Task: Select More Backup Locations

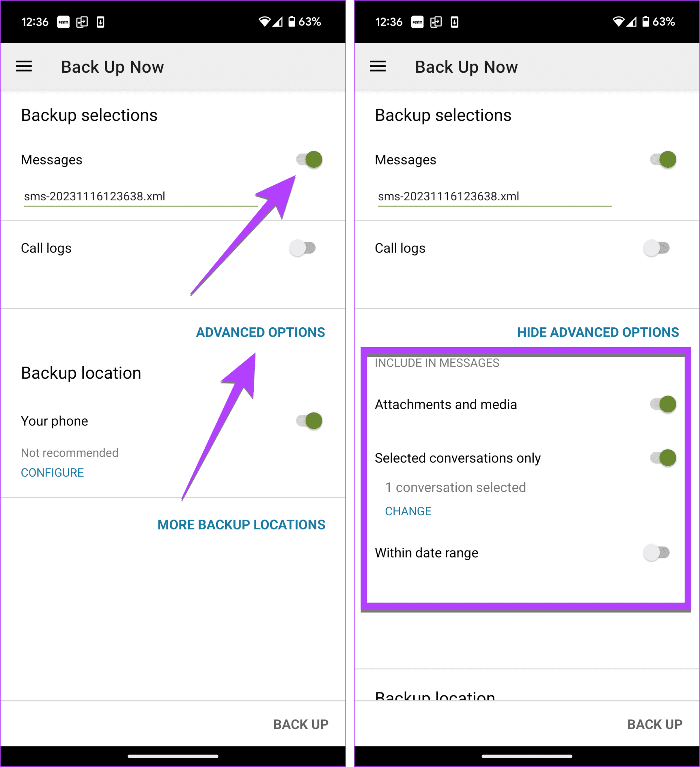Action: (241, 525)
